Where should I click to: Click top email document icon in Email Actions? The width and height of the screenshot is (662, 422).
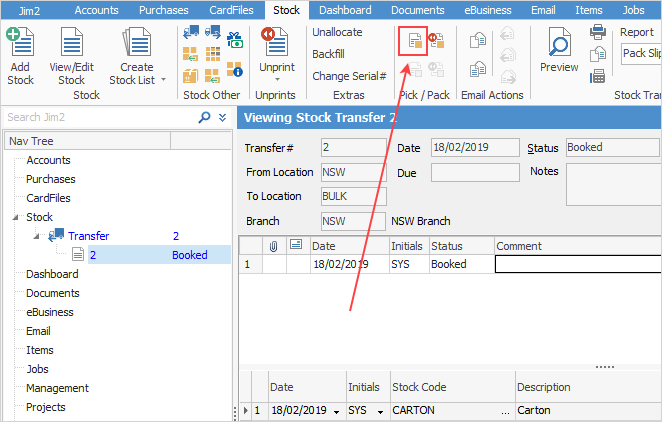click(478, 41)
